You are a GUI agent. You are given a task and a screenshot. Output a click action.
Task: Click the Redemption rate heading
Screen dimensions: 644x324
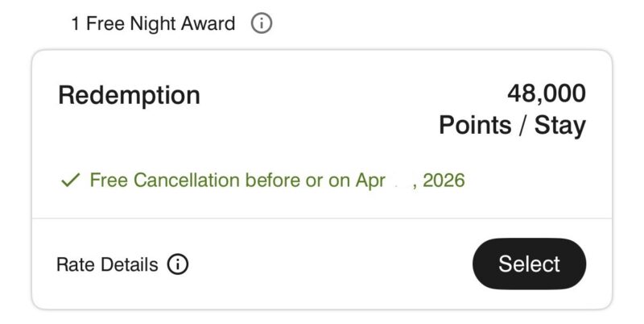click(129, 95)
